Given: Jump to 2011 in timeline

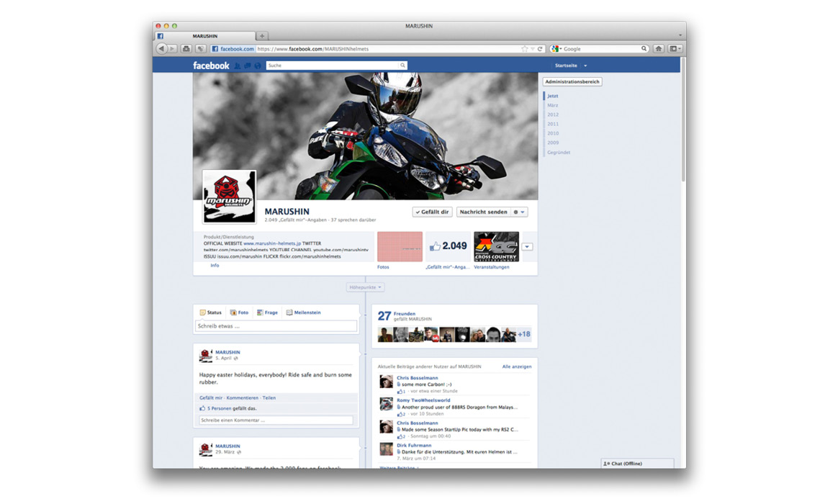Looking at the screenshot, I should click(x=553, y=124).
